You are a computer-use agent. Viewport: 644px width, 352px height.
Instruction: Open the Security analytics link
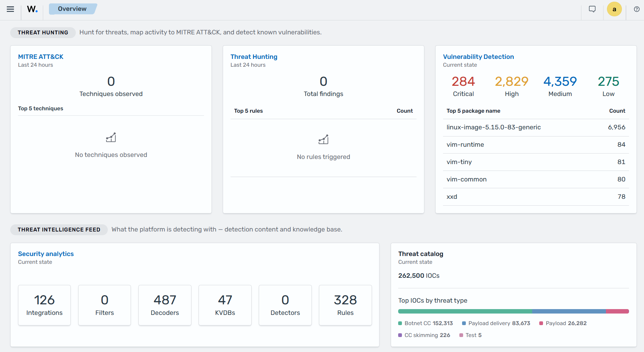(x=46, y=254)
